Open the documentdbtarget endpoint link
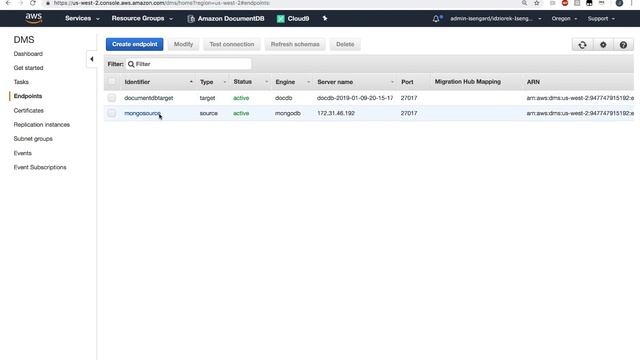 (x=149, y=98)
